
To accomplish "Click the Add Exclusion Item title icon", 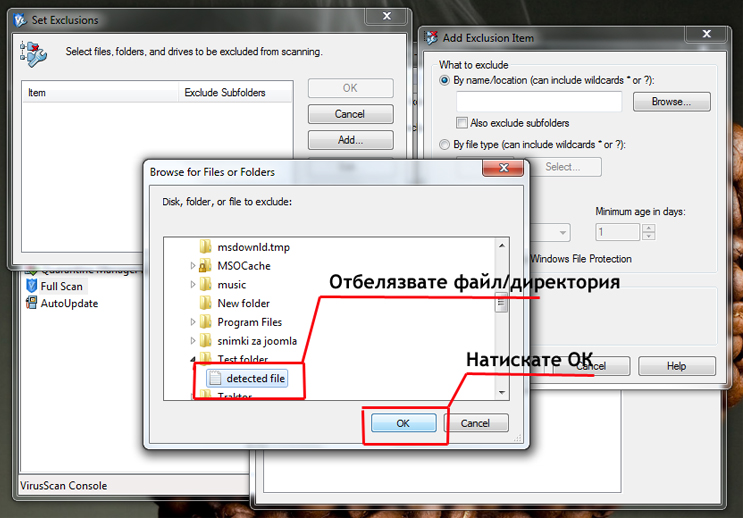I will (432, 37).
